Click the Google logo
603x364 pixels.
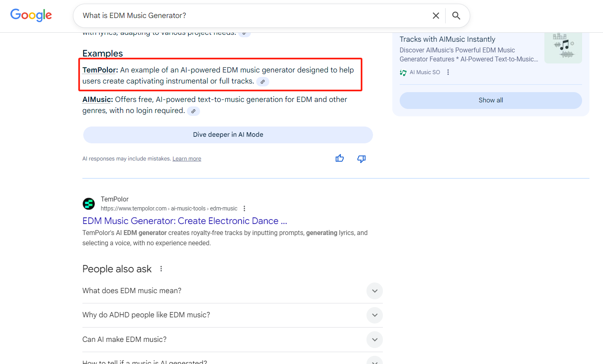click(x=31, y=15)
